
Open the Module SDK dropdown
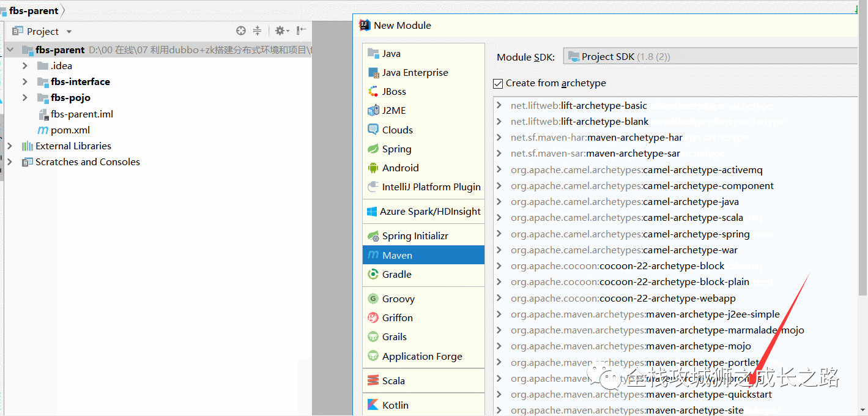[x=710, y=56]
